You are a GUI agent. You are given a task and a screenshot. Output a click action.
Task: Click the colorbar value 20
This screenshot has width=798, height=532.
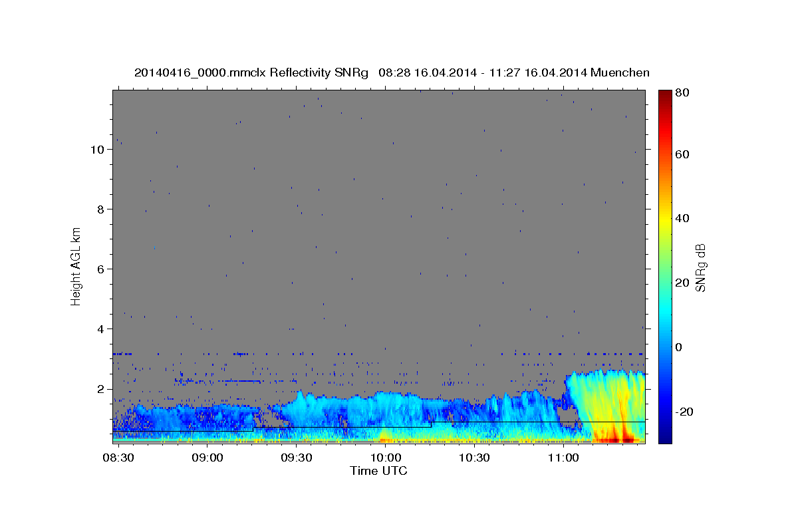[684, 283]
